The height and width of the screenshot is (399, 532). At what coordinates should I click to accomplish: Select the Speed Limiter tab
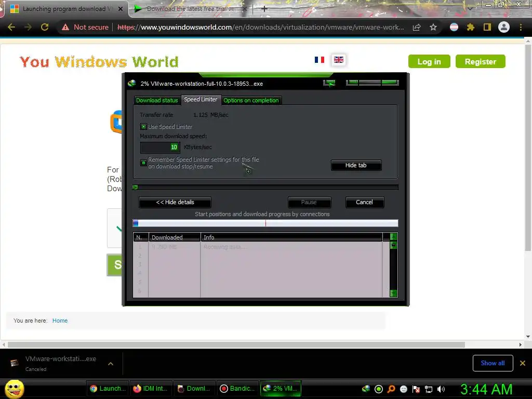tap(201, 99)
